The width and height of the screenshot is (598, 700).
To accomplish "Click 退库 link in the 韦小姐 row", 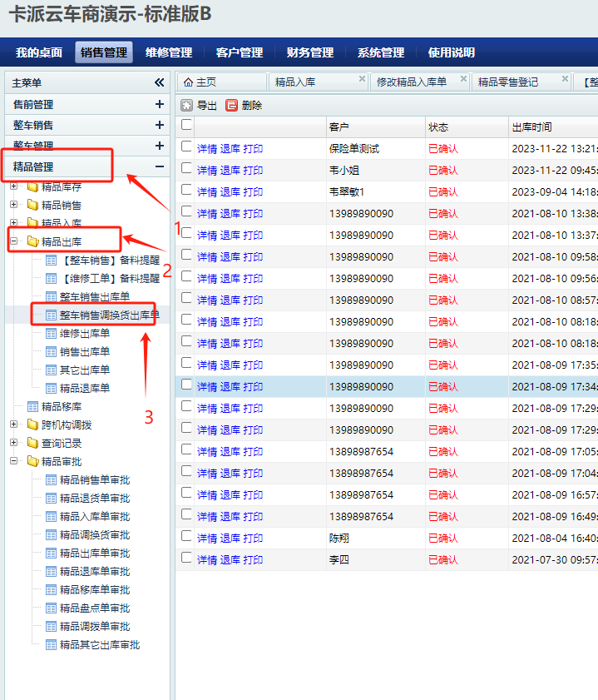I will 230,170.
